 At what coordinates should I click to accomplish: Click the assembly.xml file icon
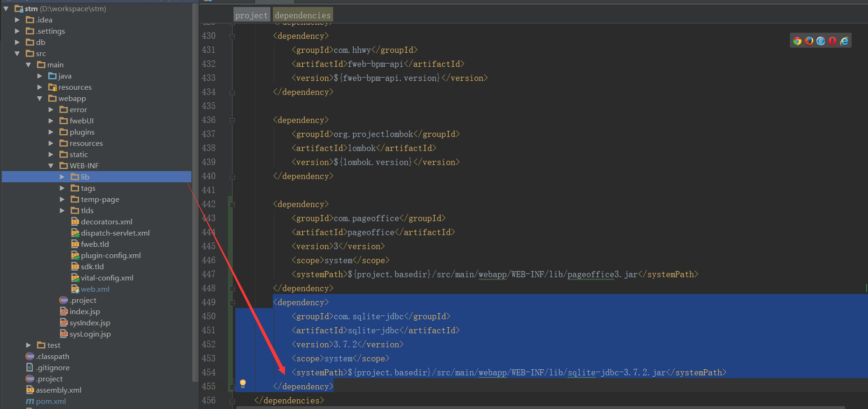click(30, 390)
